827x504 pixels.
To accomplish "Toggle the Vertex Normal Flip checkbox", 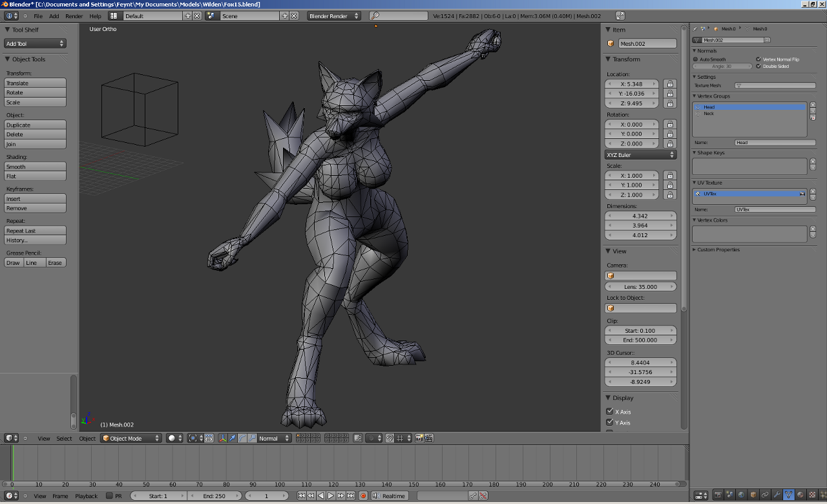I will (x=759, y=59).
